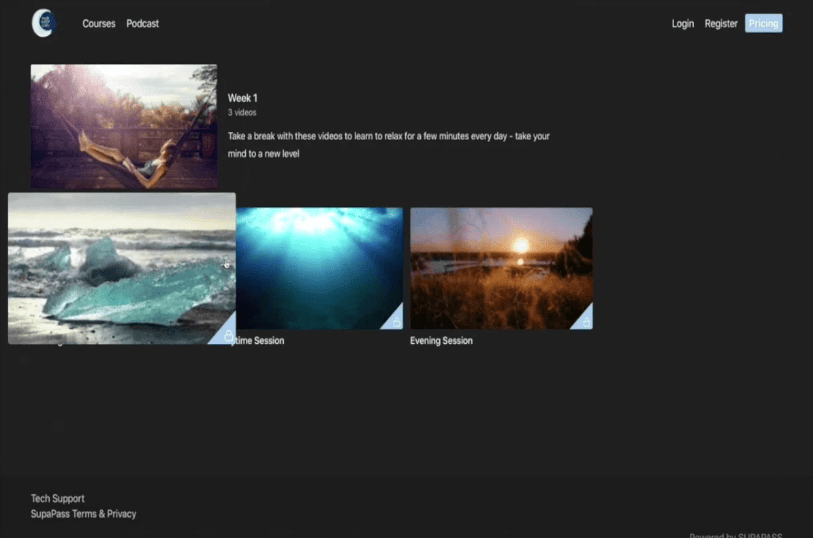The width and height of the screenshot is (813, 538).
Task: Click the Week 1 course description text
Action: [x=389, y=145]
